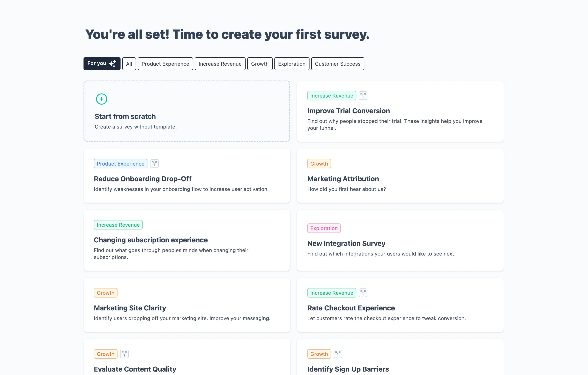
Task: Click Growth tag on Evaluate Content Quality card
Action: point(105,354)
